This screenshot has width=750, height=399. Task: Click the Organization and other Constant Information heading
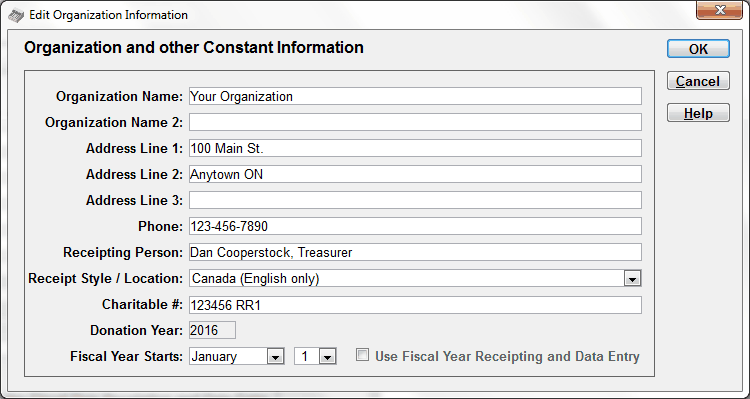(194, 47)
